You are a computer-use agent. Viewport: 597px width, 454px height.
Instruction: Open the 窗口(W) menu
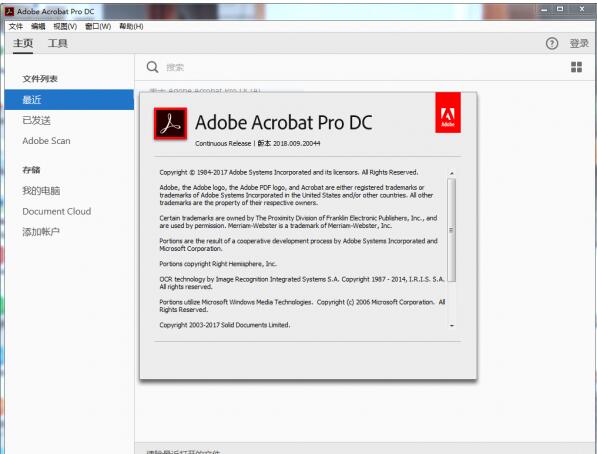pos(98,26)
